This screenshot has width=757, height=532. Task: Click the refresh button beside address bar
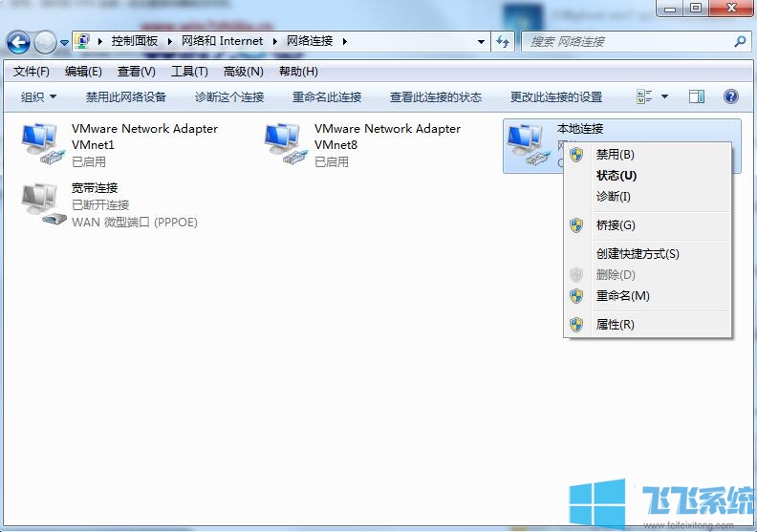504,42
